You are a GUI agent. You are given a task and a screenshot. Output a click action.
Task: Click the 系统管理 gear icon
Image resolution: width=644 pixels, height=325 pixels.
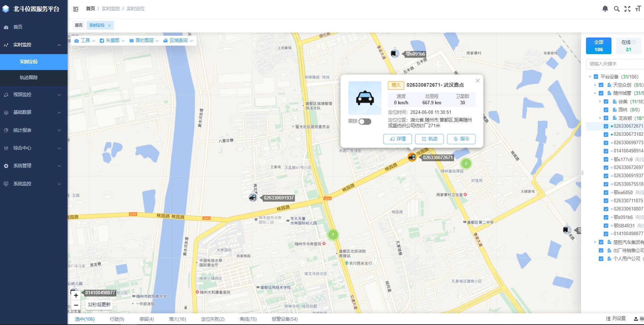pos(6,166)
